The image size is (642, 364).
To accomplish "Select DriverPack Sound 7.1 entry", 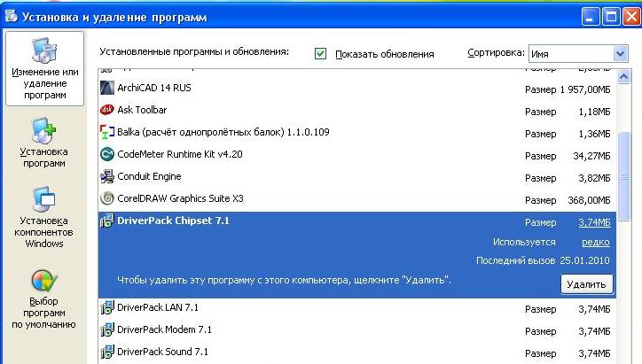I will [x=162, y=352].
